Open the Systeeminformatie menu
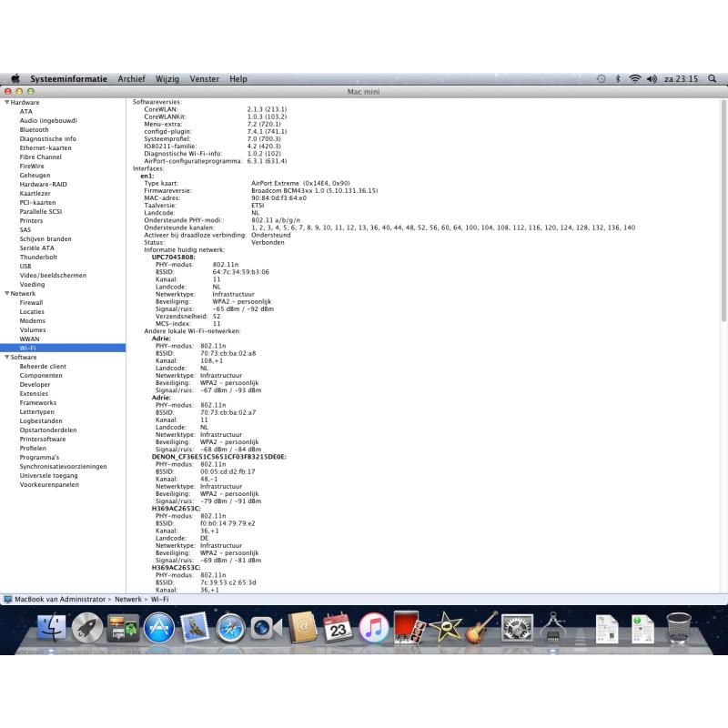Viewport: 728px width, 728px height. coord(69,79)
